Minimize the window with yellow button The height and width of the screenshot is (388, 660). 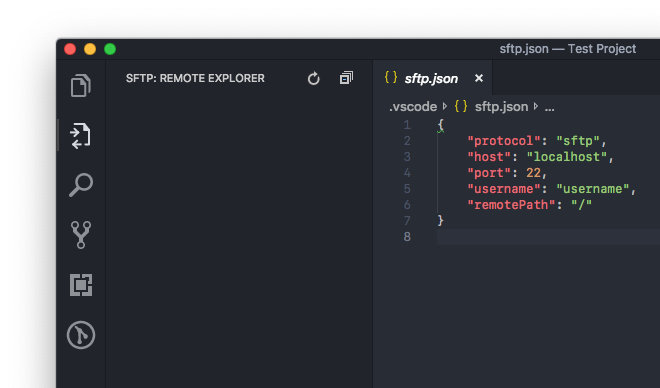(90, 49)
